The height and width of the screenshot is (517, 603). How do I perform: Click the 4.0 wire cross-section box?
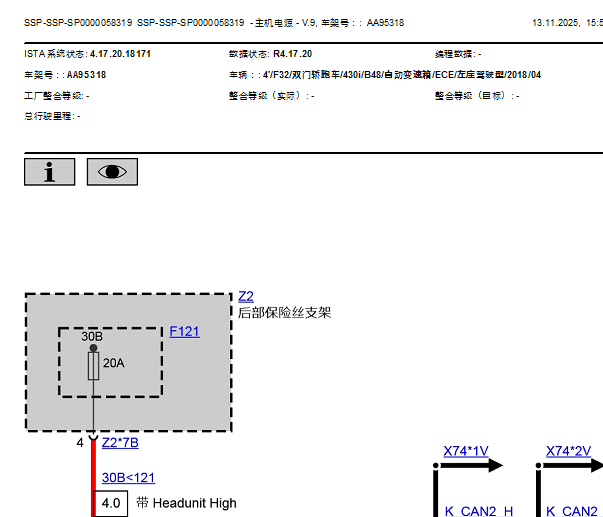point(111,503)
